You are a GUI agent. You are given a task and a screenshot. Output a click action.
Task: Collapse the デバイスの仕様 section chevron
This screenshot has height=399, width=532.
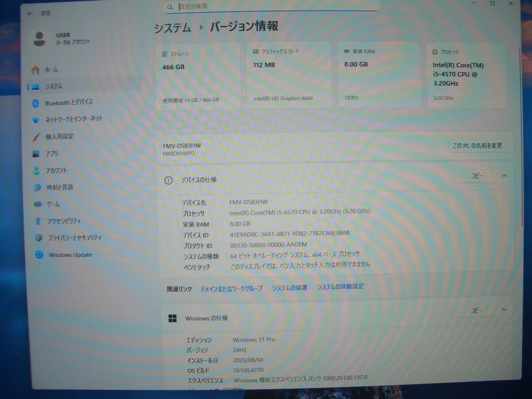pyautogui.click(x=504, y=176)
